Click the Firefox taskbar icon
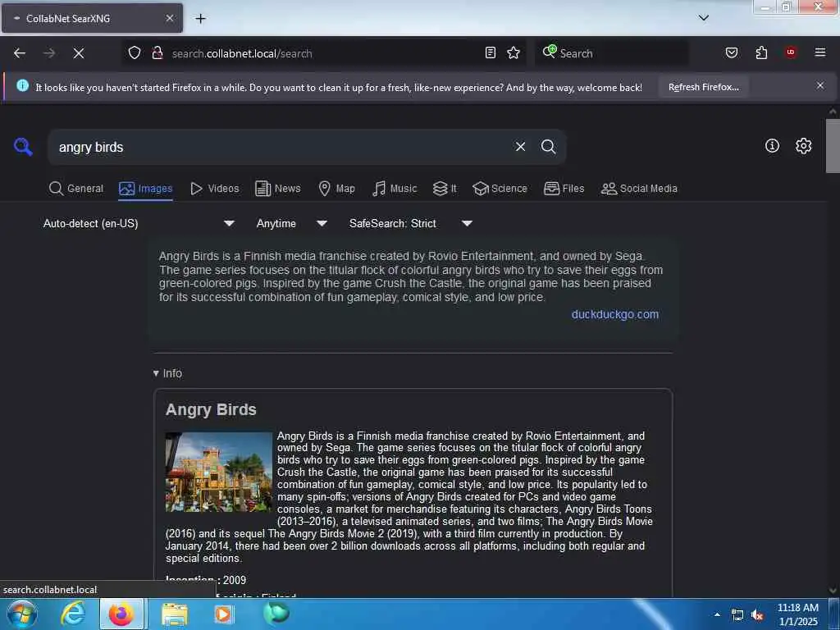This screenshot has height=630, width=840. [x=121, y=614]
